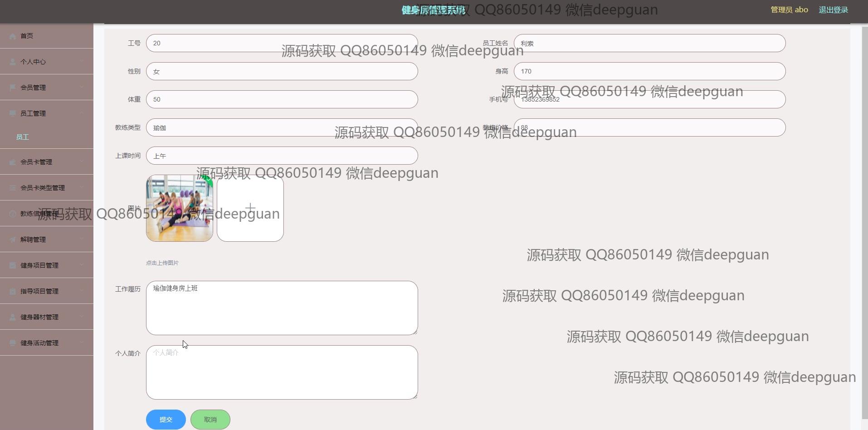Expand the 健身项目管理 menu arrow
Screen dimensions: 868x430
[x=82, y=265]
